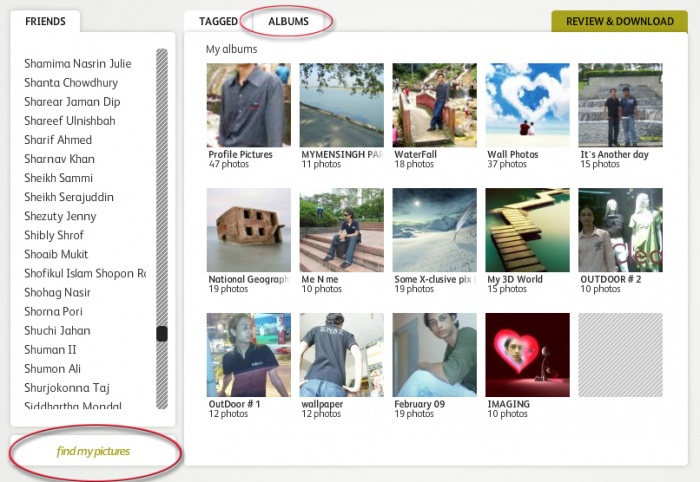Open the Me N me album thumbnail

(342, 230)
